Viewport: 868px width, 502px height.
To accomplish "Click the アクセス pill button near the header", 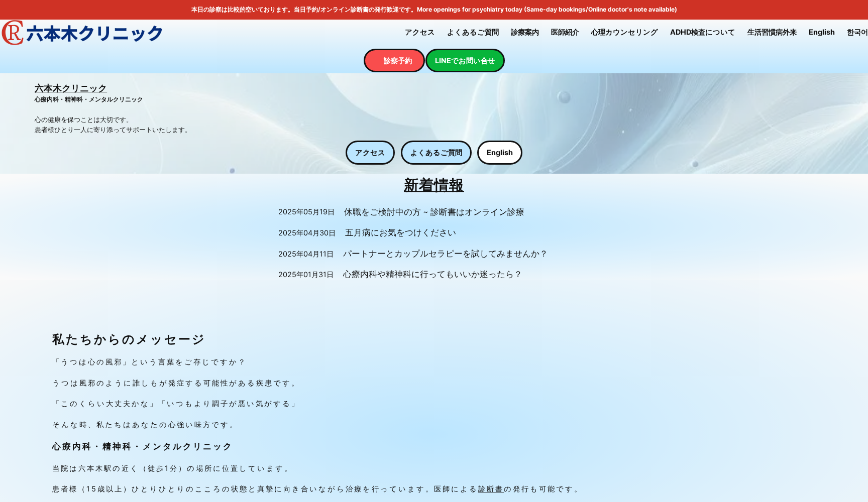I will (370, 153).
